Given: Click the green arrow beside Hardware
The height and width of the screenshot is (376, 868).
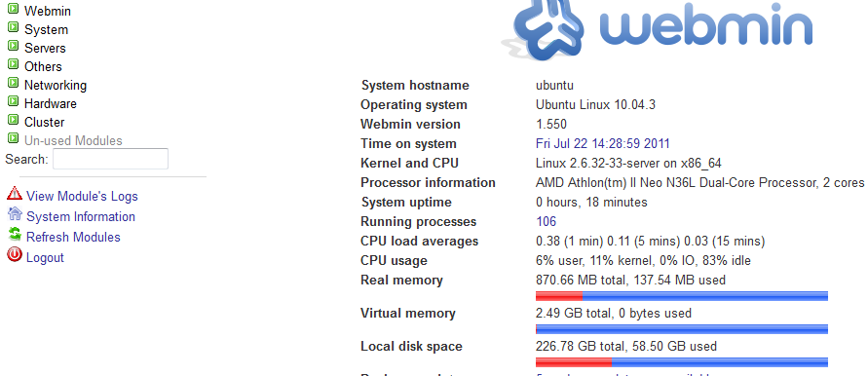Looking at the screenshot, I should click(13, 101).
